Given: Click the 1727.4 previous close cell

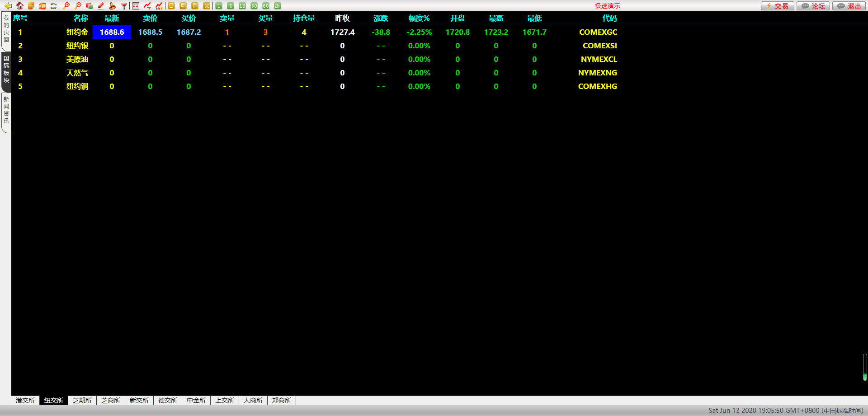Looking at the screenshot, I should [342, 32].
